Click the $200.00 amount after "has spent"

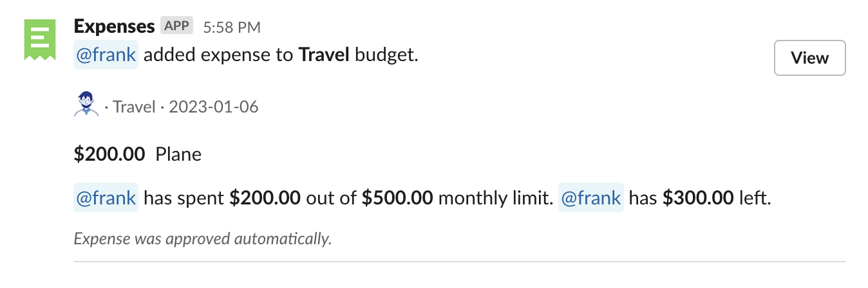click(x=265, y=198)
